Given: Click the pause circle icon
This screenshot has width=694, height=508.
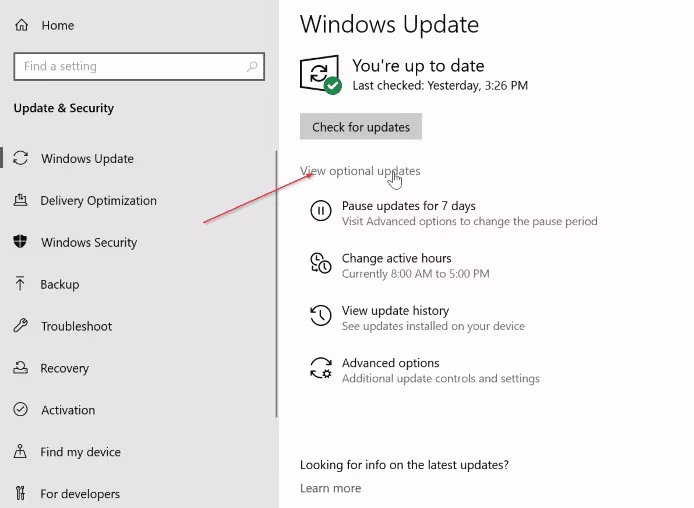Looking at the screenshot, I should (x=320, y=211).
